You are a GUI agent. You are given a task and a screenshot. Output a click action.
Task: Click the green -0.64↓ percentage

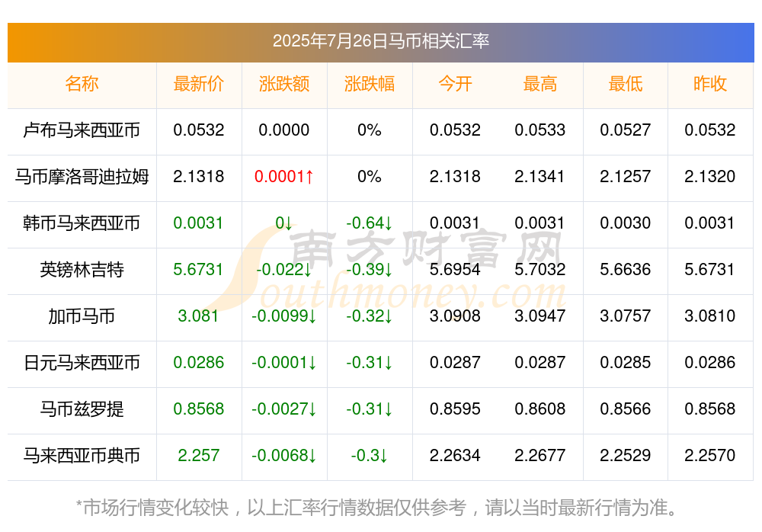coord(370,223)
